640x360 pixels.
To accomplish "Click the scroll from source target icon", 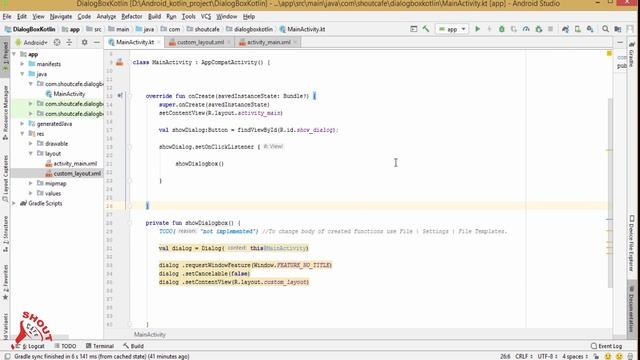I will pos(57,42).
